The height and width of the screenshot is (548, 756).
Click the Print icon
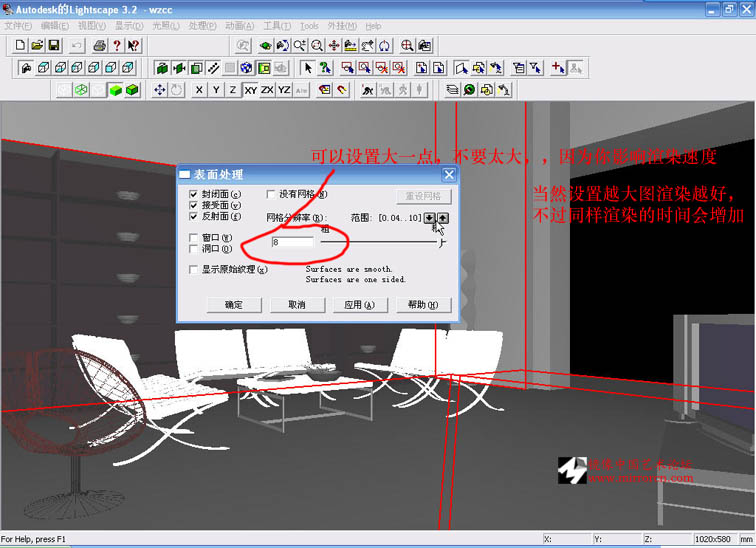[99, 45]
